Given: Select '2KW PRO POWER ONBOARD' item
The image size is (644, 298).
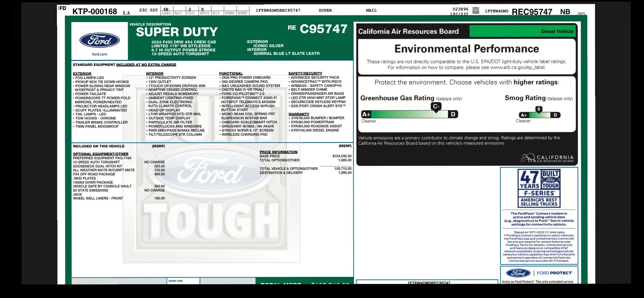Looking at the screenshot, I should pyautogui.click(x=246, y=78).
